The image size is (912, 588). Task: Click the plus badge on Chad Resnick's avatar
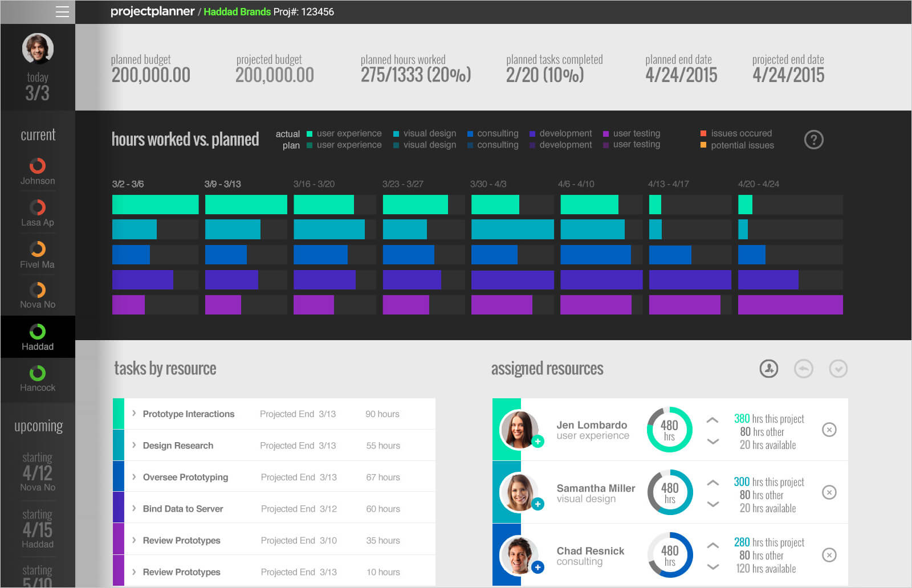538,566
